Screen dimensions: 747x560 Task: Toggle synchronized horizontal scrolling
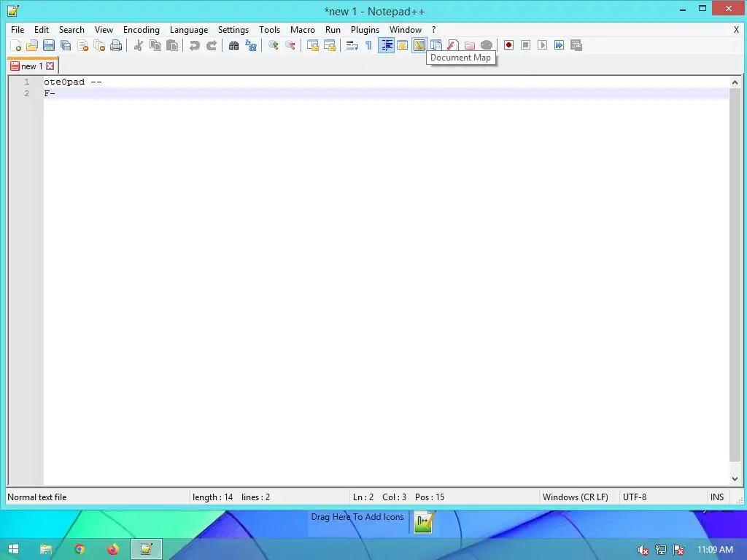[x=329, y=45]
